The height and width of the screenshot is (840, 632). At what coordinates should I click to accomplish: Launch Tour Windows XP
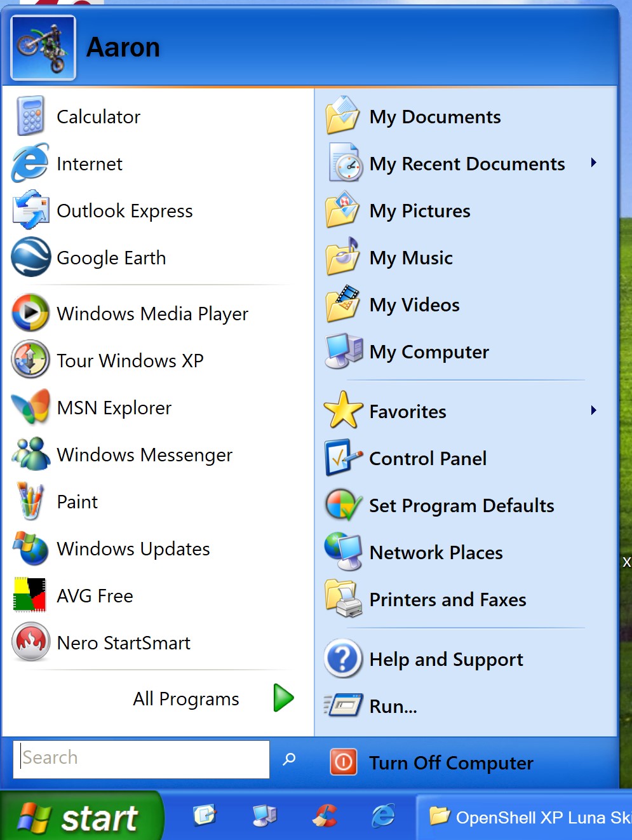tap(130, 360)
